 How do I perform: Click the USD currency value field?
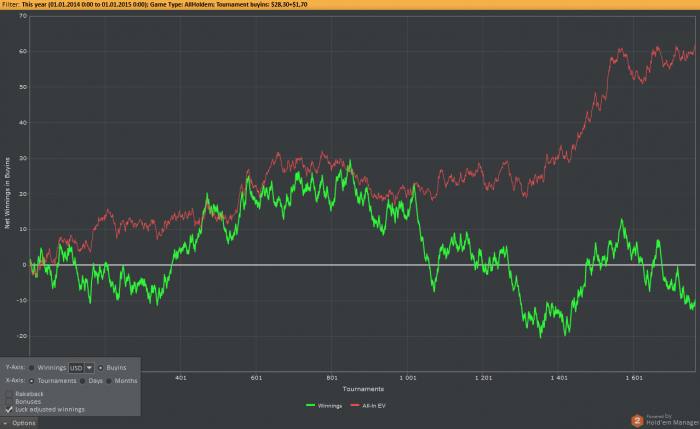pos(76,368)
